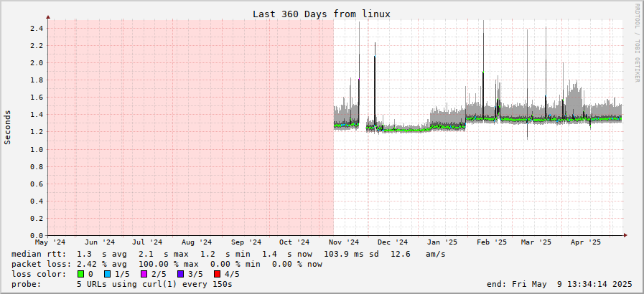Viewport: 644px width, 294px height.
Task: Click the 2.4 y-axis value
Action: [x=37, y=29]
